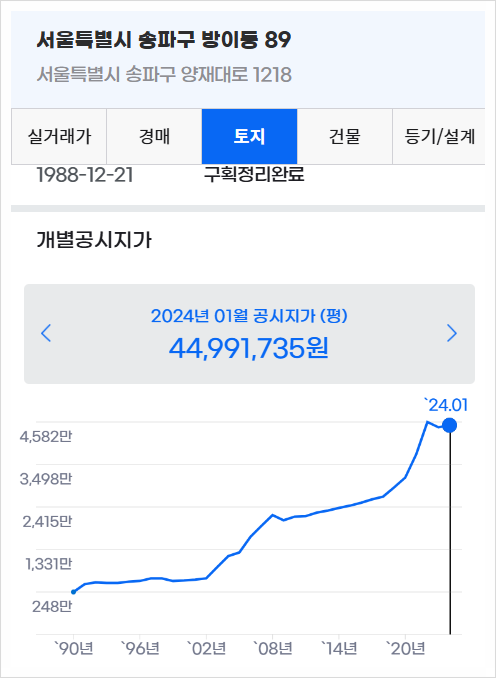Screen dimensions: 496x678
Task: Select the 1990 starting data point
Action: pyautogui.click(x=74, y=592)
